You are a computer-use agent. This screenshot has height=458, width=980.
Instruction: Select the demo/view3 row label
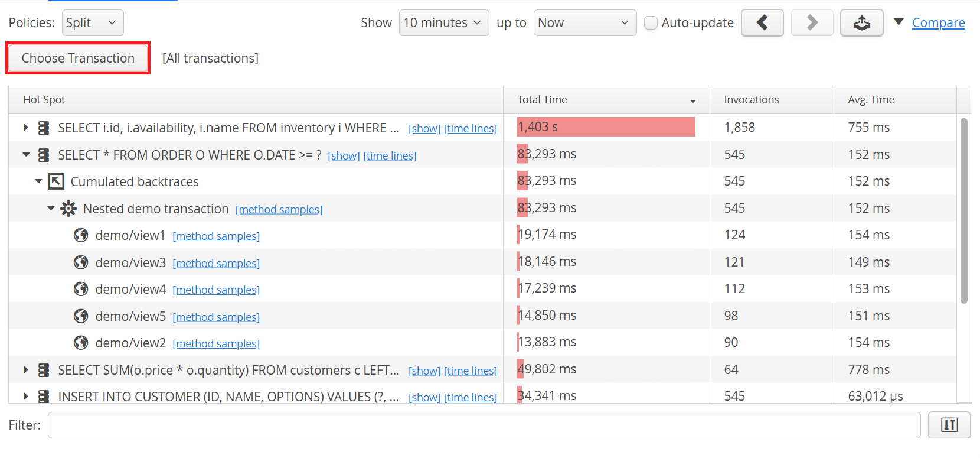coord(130,262)
